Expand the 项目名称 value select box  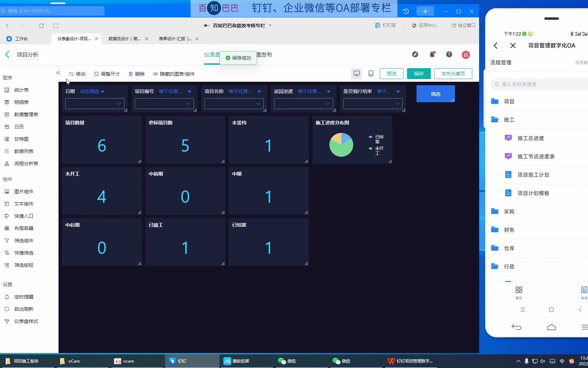pyautogui.click(x=234, y=104)
